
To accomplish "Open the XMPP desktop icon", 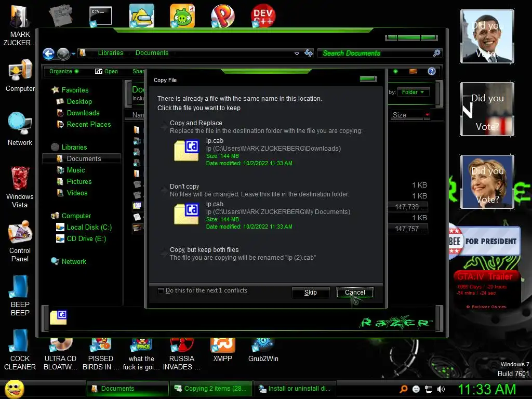I will 222,350.
